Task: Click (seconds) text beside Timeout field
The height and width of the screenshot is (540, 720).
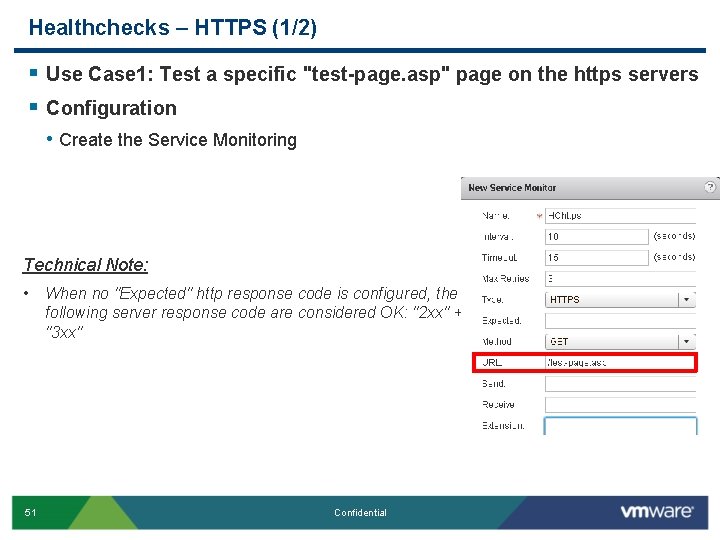Action: 674,257
